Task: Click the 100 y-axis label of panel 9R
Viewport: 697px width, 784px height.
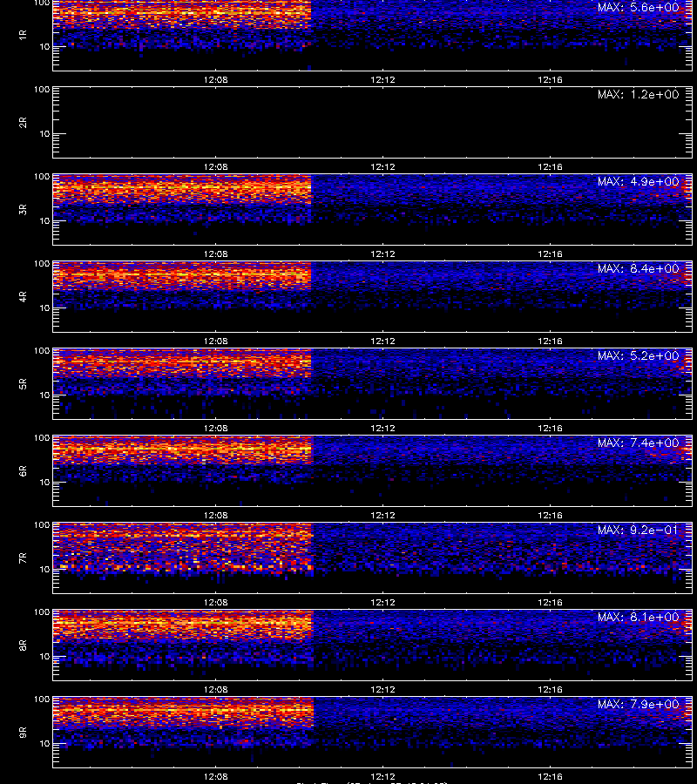Action: click(x=42, y=699)
